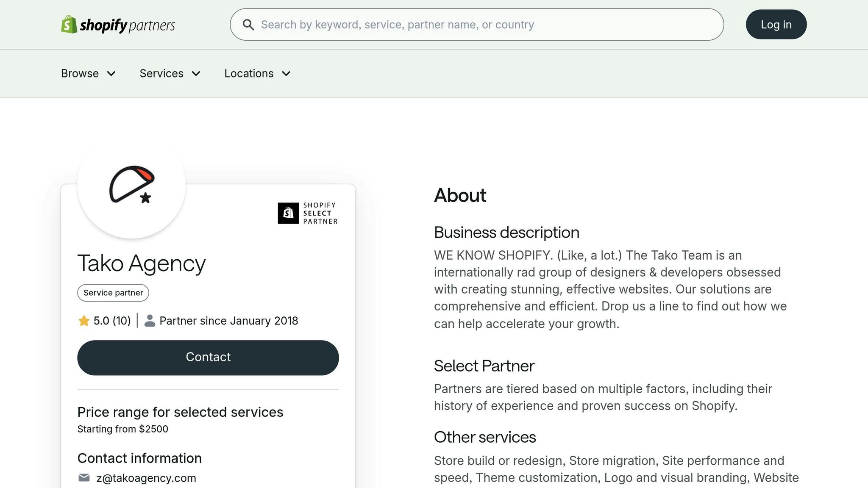Viewport: 868px width, 488px height.
Task: Click the envelope email icon
Action: pos(84,478)
